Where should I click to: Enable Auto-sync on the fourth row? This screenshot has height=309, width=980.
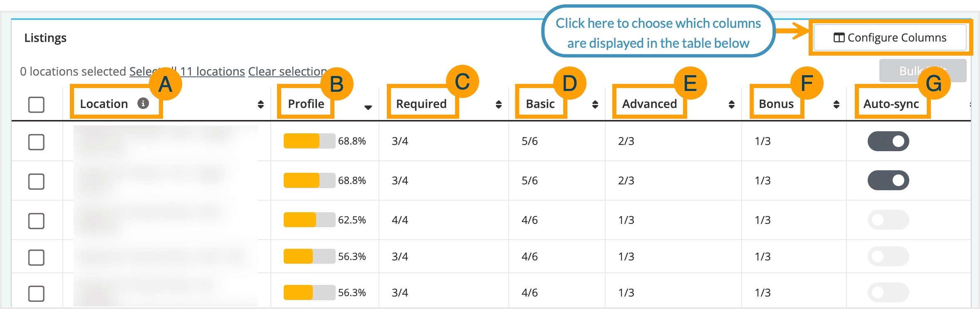(x=888, y=256)
